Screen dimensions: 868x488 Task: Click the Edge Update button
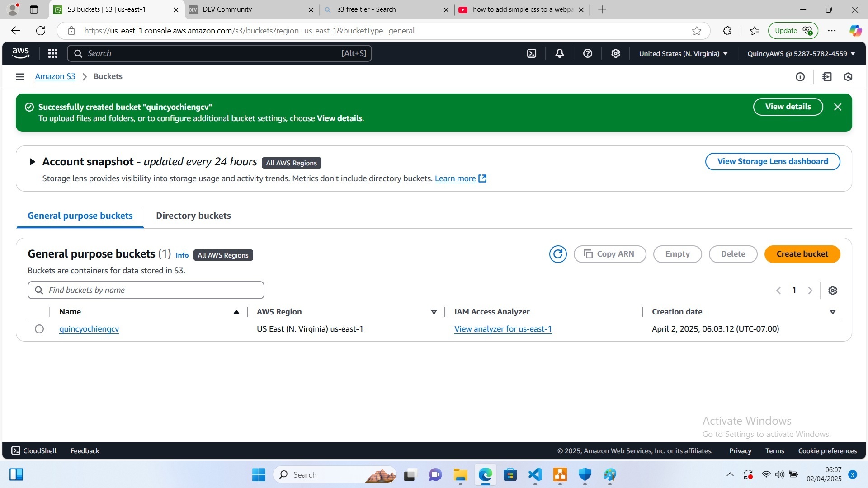tap(793, 31)
